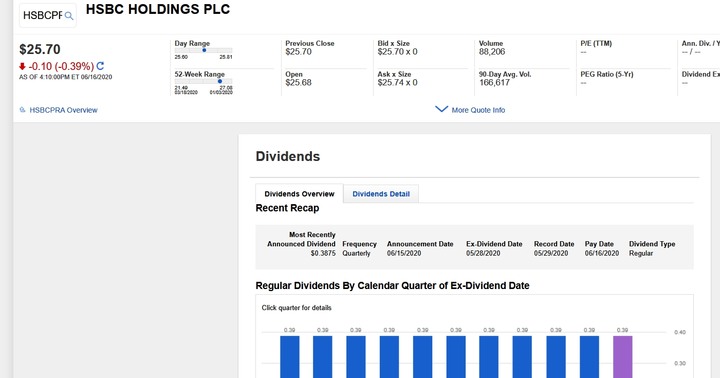Click the Record Date 05/29/2020
Screen dimensions: 720x378
tap(551, 253)
